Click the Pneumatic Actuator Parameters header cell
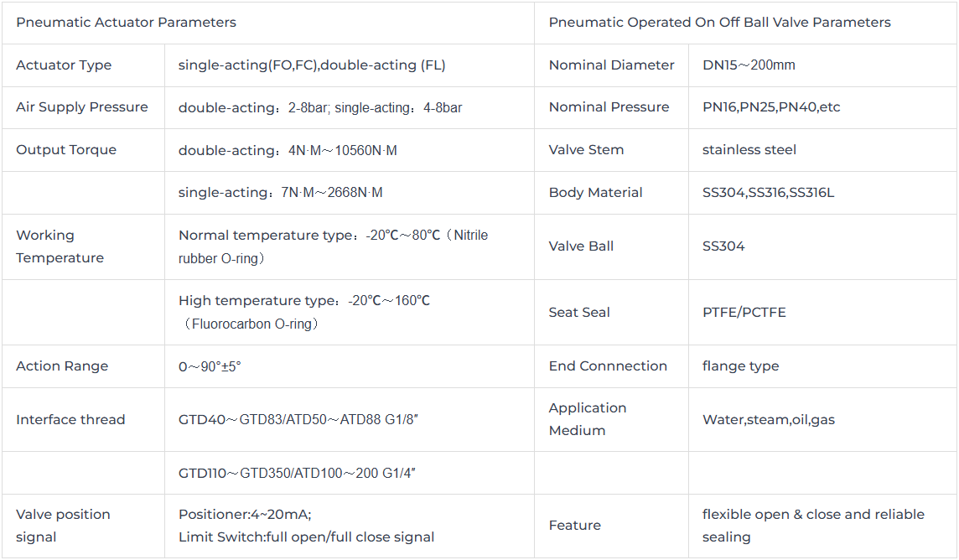 pyautogui.click(x=268, y=23)
